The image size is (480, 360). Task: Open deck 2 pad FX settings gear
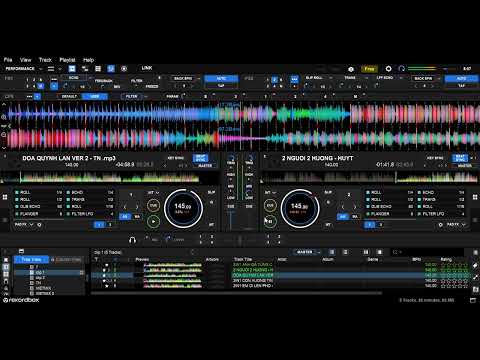click(x=441, y=225)
